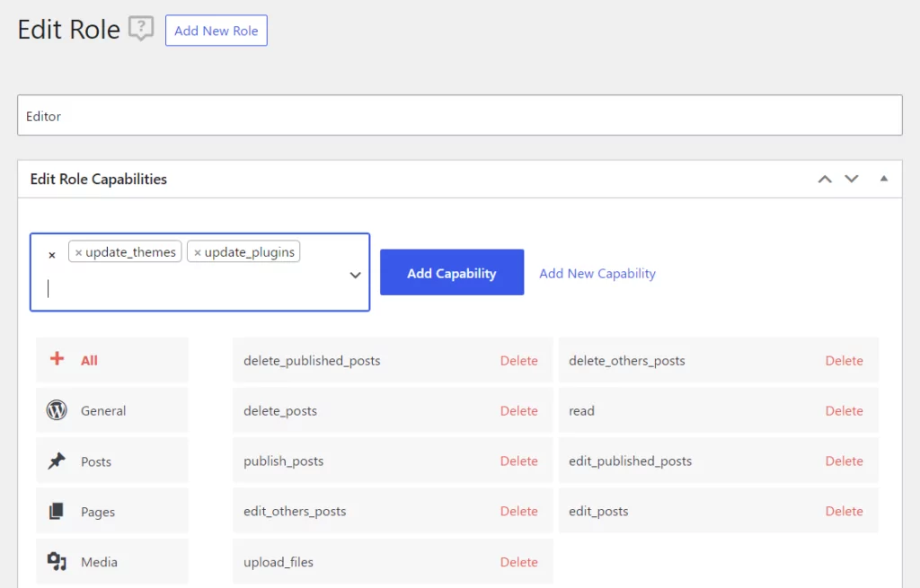Click into the Editor role name field
Viewport: 920px width, 588px height.
tap(460, 116)
